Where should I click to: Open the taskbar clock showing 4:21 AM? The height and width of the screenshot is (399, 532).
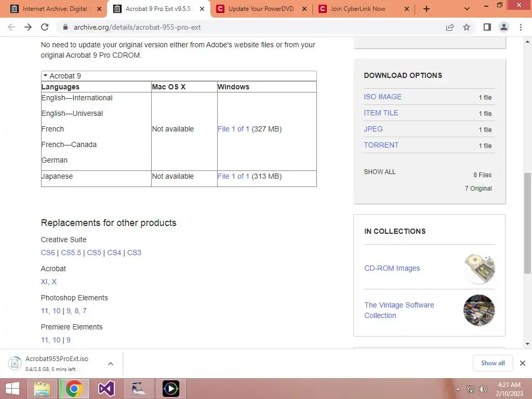coord(509,389)
